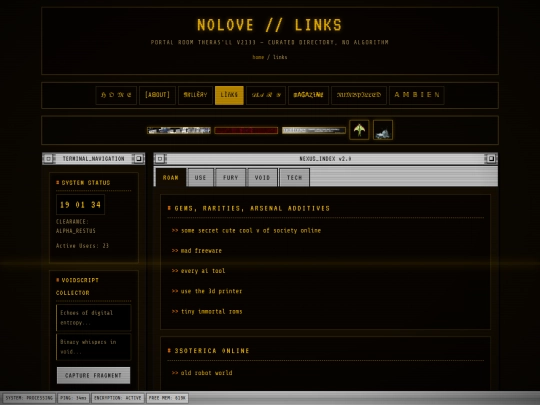Screen dimensions: 540x405
Task: Click the 'GEMS, RARITIES, ARSENAL ADDITIVES' heading
Action: [x=252, y=208]
